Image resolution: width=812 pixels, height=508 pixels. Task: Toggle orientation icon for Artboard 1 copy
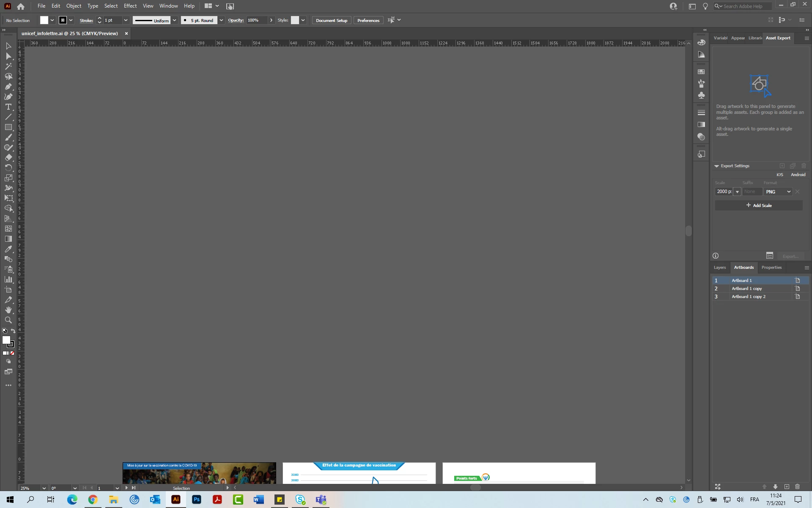[x=797, y=289]
